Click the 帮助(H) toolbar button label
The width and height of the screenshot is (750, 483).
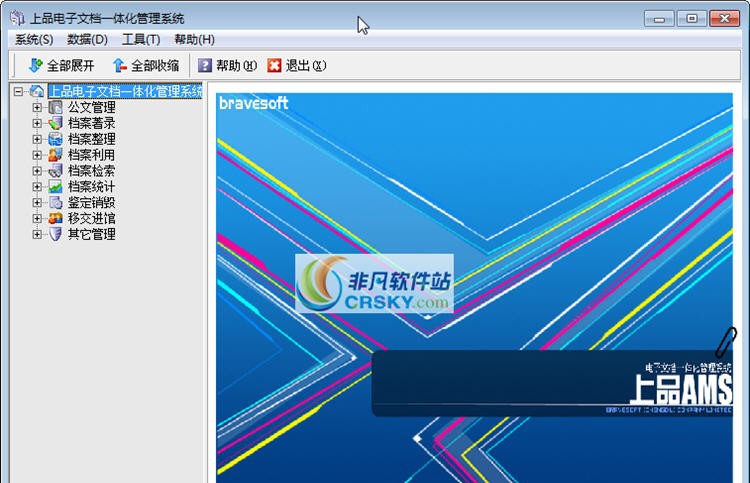click(237, 66)
